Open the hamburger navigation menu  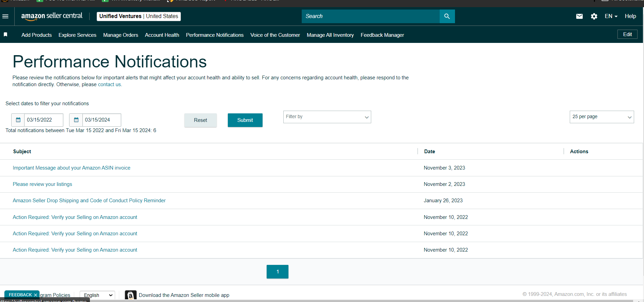pos(5,16)
